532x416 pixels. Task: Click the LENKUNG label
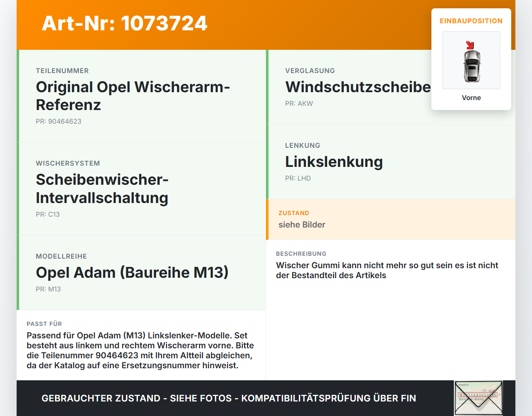tap(303, 145)
